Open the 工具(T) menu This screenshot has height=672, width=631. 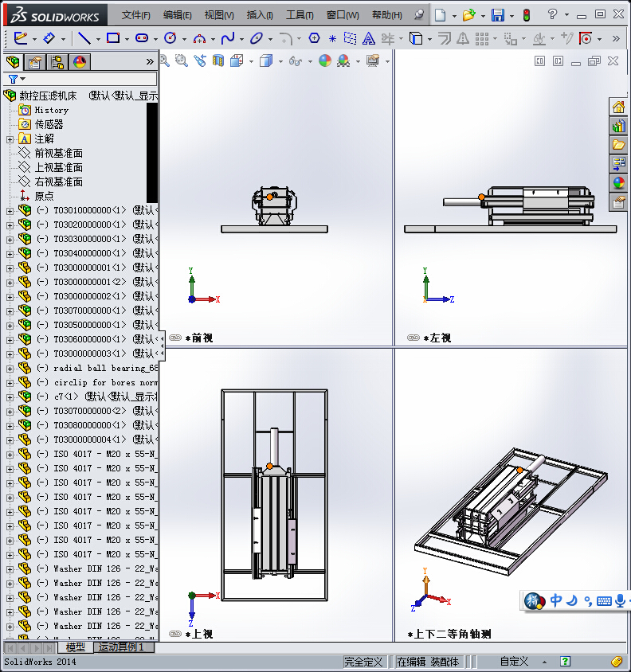click(x=300, y=15)
